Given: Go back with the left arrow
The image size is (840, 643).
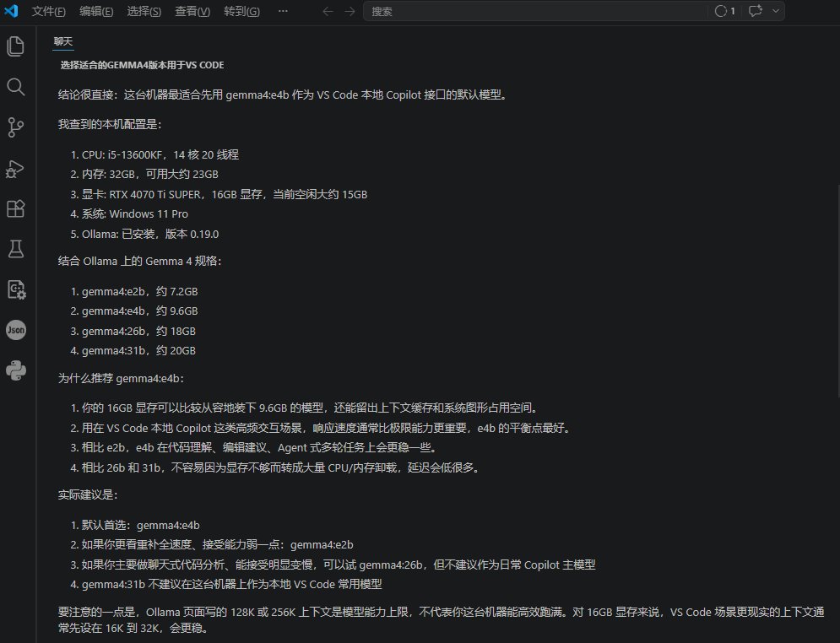Looking at the screenshot, I should pyautogui.click(x=328, y=11).
